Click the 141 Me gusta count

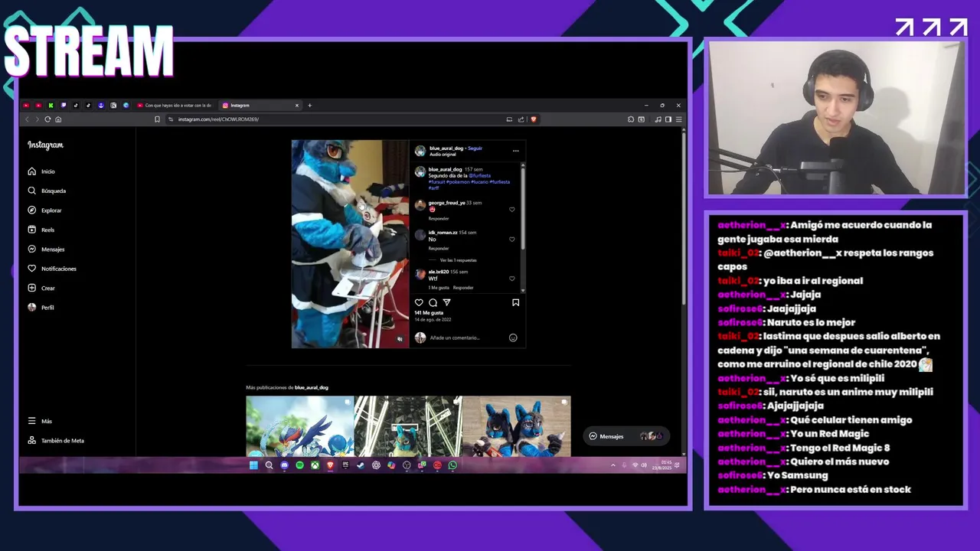click(429, 313)
